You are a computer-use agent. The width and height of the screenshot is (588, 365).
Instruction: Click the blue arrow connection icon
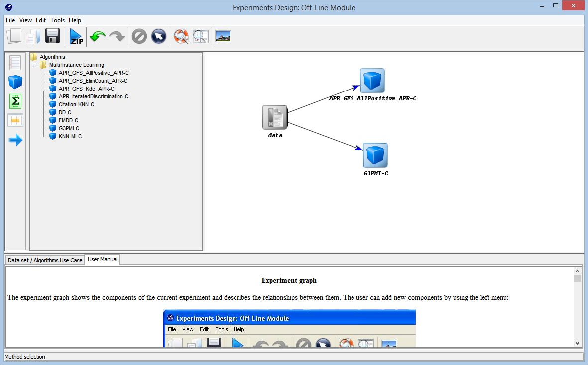pos(15,140)
